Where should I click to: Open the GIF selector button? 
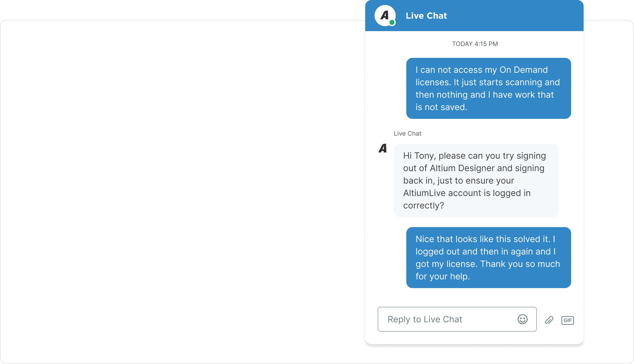(x=567, y=320)
